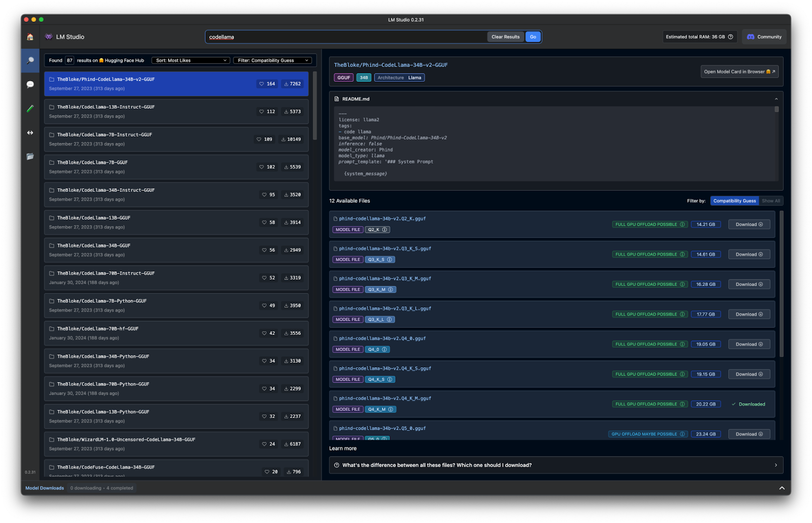Select TheBloke/CodeLlama-34B-Instruct-GGUF result

176,195
